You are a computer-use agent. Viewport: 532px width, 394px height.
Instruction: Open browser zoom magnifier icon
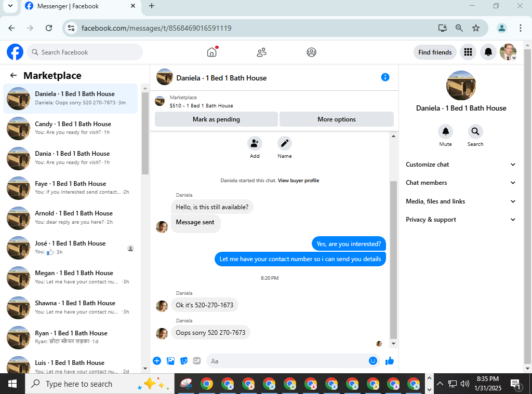[x=459, y=28]
